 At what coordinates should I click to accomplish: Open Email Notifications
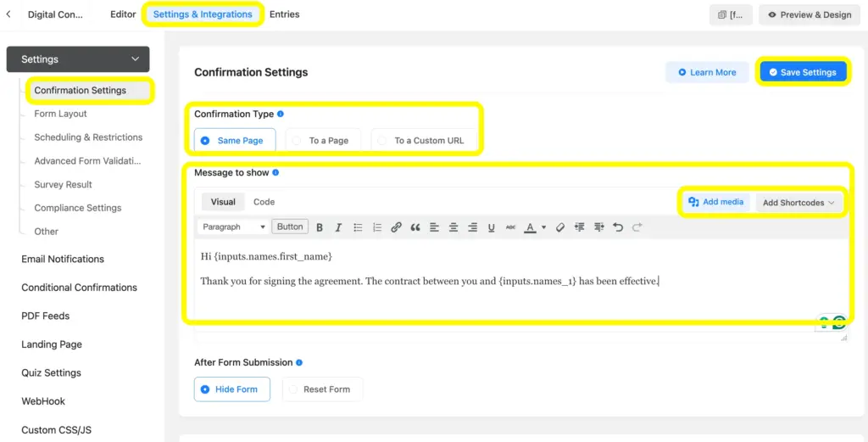[x=63, y=259]
